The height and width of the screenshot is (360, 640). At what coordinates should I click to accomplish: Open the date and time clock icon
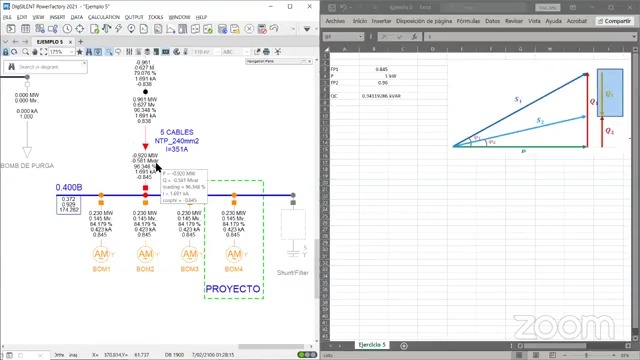point(67,29)
